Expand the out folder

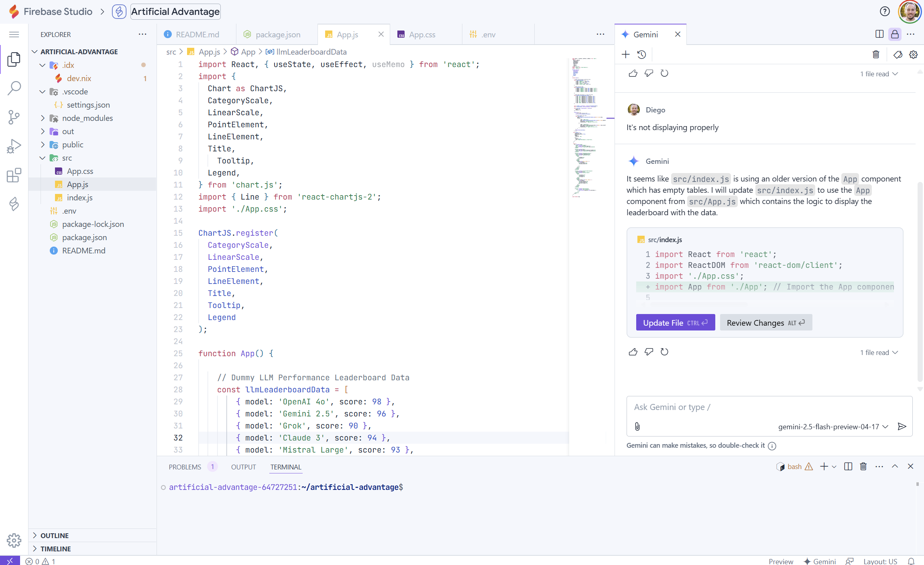[43, 131]
